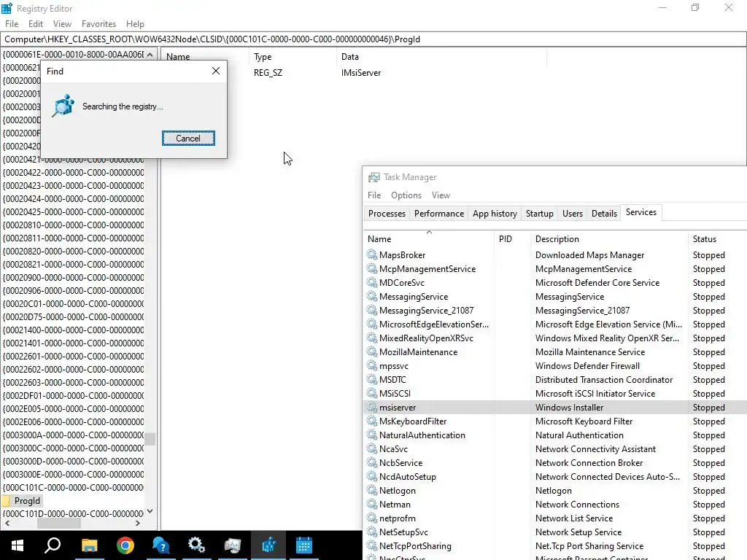
Task: Click gear icon of MSiSCSI service
Action: [372, 393]
